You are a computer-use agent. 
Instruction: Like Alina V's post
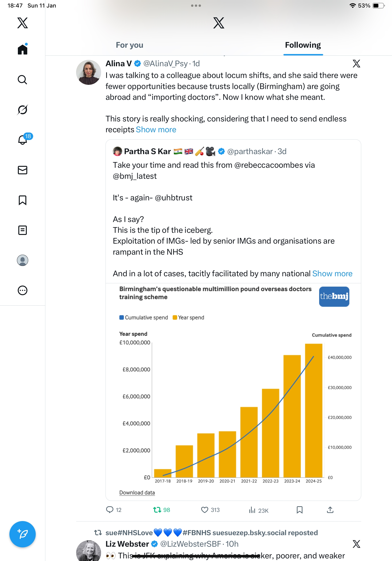click(204, 510)
